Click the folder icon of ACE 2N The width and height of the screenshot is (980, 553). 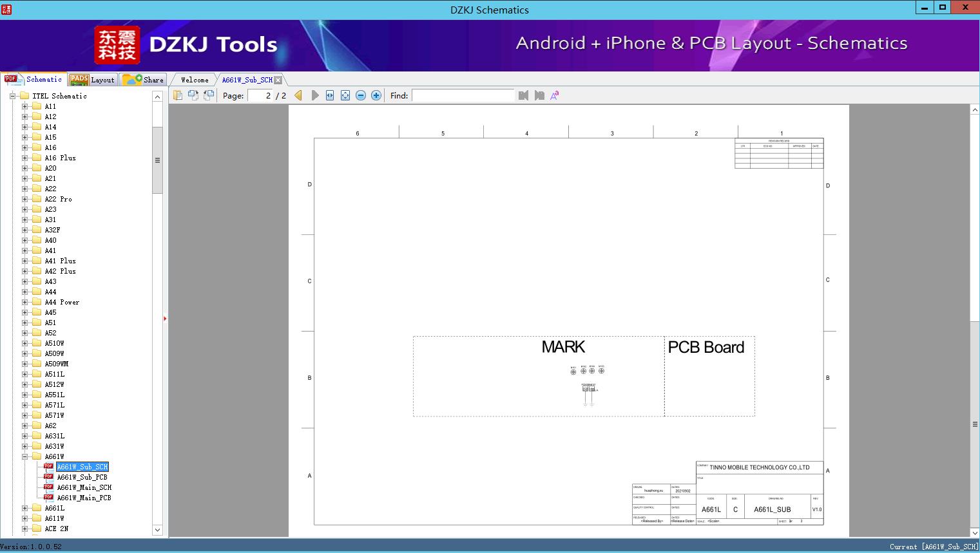37,529
